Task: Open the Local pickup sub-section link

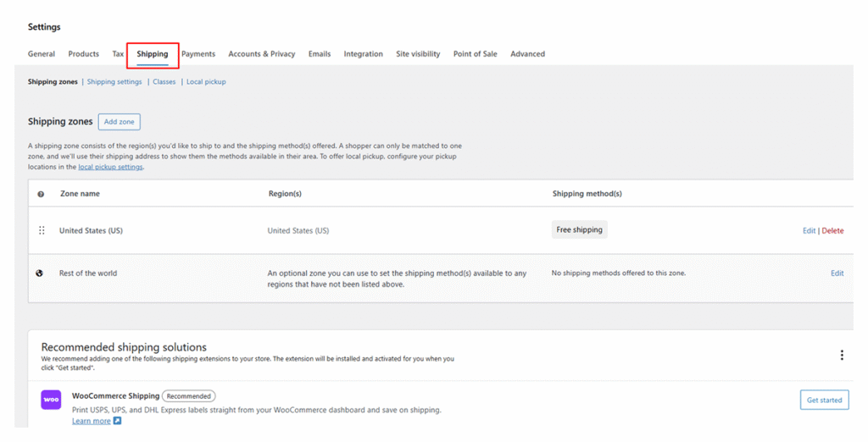Action: pos(206,82)
